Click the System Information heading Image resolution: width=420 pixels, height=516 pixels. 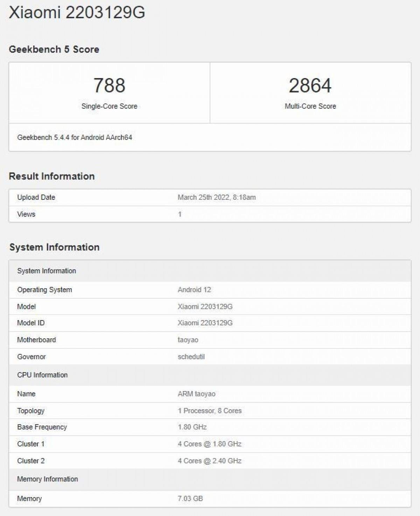pos(55,247)
